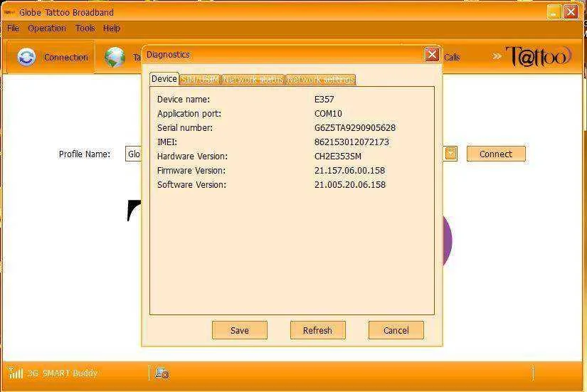Viewport: 587px width, 392px height.
Task: Open the Connection tab in the main toolbar
Action: [51, 57]
